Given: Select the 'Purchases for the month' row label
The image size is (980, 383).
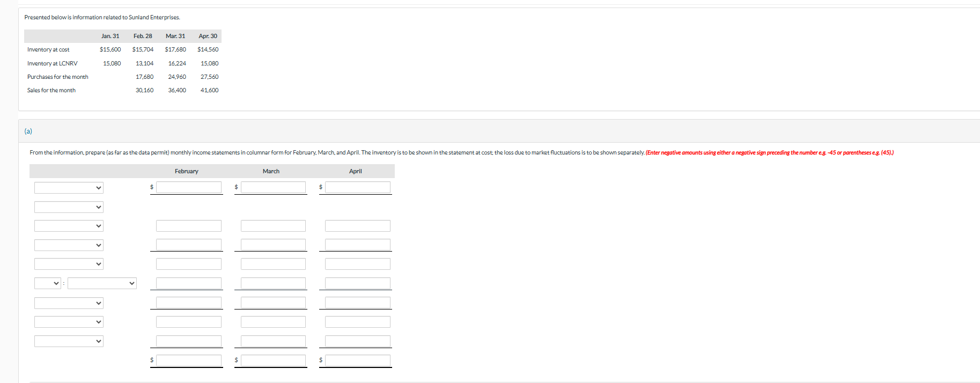Looking at the screenshot, I should point(58,77).
